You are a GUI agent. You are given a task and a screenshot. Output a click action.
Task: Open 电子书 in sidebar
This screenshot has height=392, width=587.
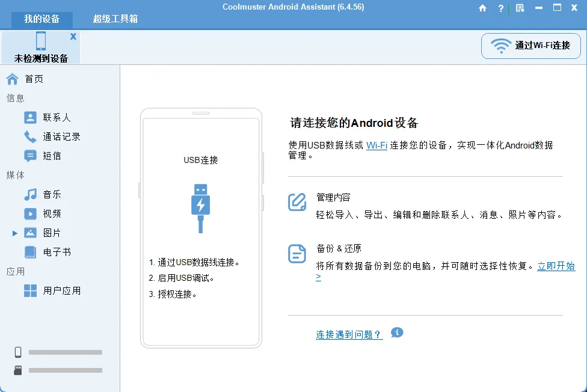57,252
